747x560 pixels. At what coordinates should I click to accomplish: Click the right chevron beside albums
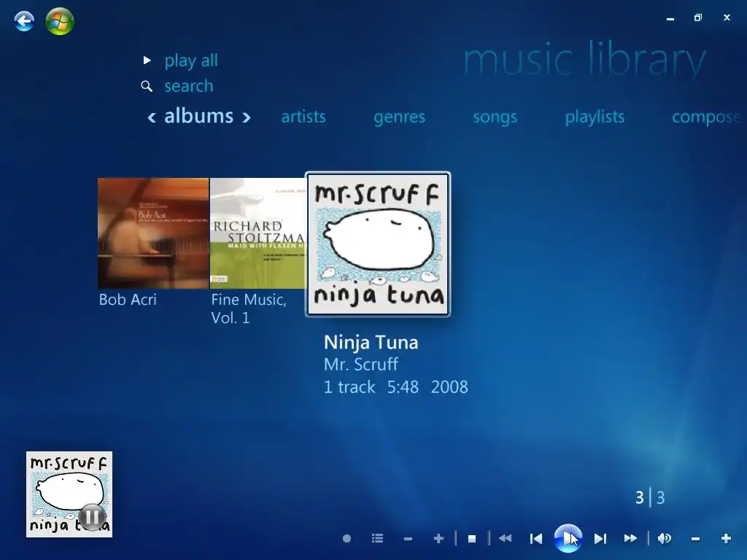247,117
